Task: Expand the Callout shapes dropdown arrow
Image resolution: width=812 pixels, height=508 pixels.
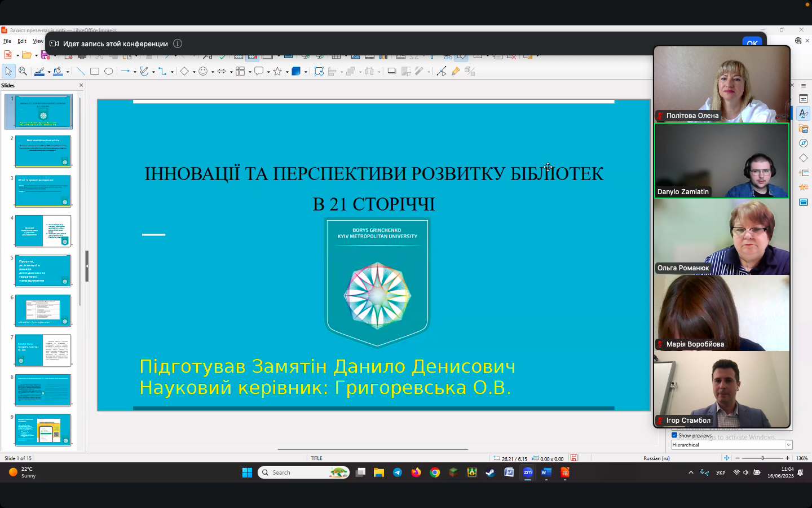Action: click(x=268, y=72)
